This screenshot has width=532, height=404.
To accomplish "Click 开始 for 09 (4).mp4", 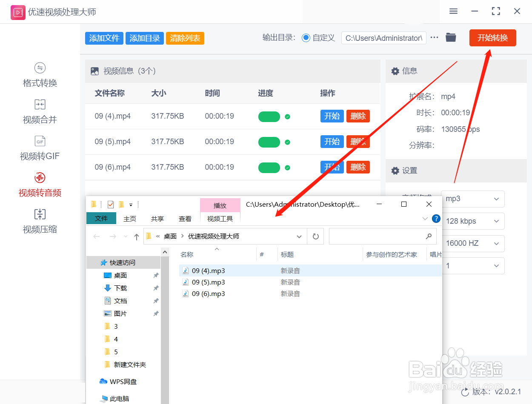I will tap(332, 116).
